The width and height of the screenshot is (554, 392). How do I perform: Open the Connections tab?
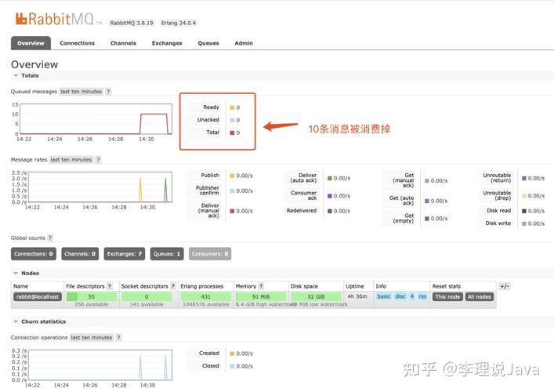pos(77,43)
